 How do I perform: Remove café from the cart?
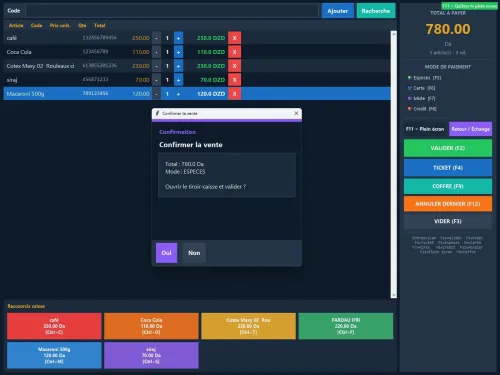point(234,38)
